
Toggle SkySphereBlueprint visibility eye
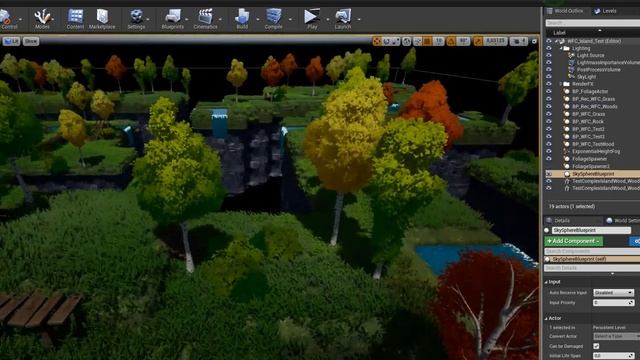(x=549, y=173)
